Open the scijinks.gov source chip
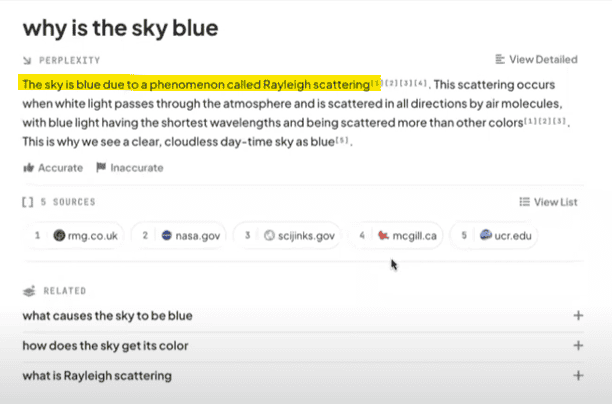Viewport: 612px width, 404px height. [x=288, y=235]
